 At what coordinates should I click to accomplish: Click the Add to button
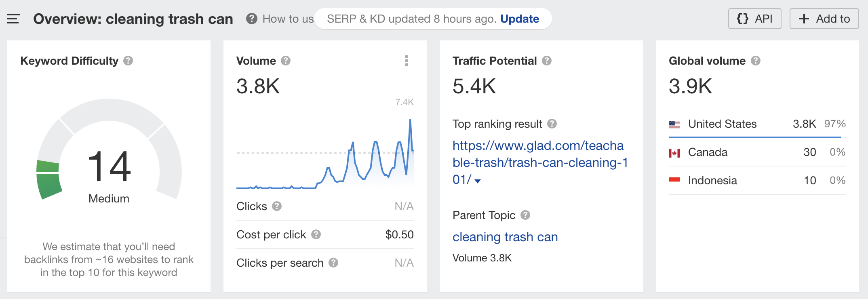pos(824,19)
